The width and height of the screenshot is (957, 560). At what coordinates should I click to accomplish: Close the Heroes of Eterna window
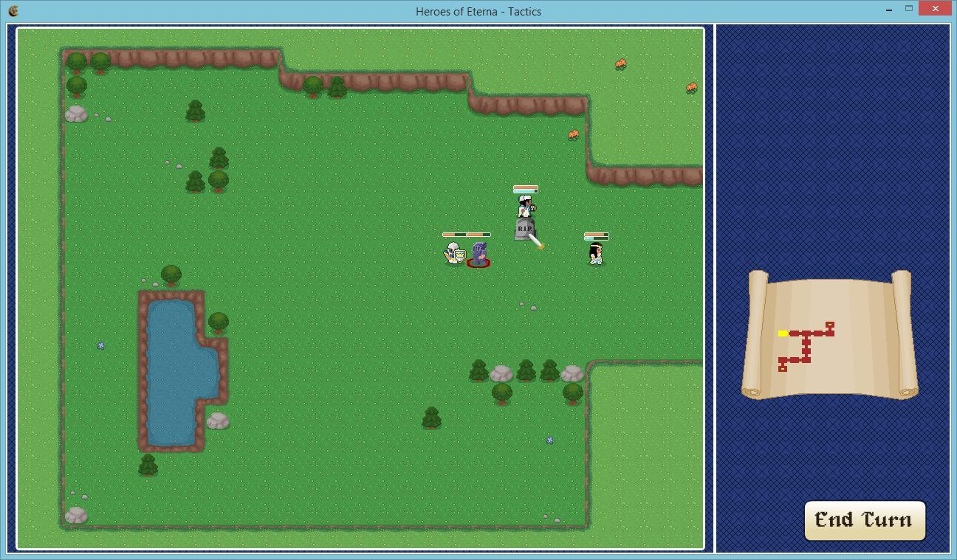tap(936, 9)
